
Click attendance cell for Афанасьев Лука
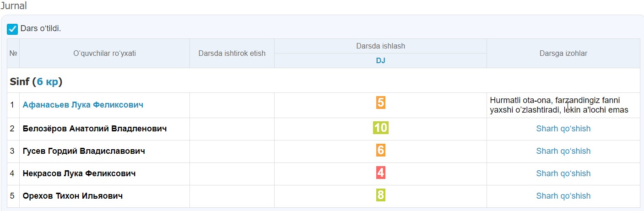point(232,105)
